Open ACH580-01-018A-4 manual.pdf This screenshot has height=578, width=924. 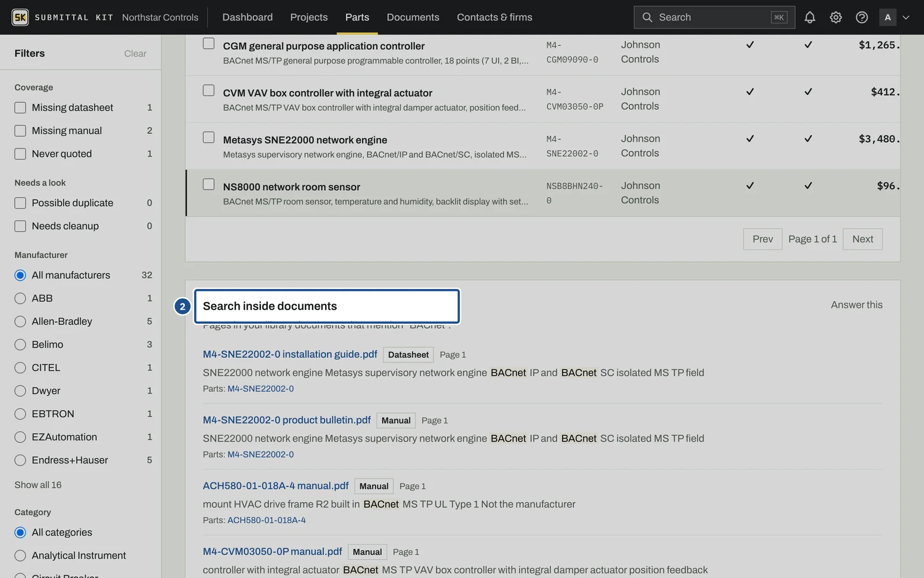(x=275, y=486)
